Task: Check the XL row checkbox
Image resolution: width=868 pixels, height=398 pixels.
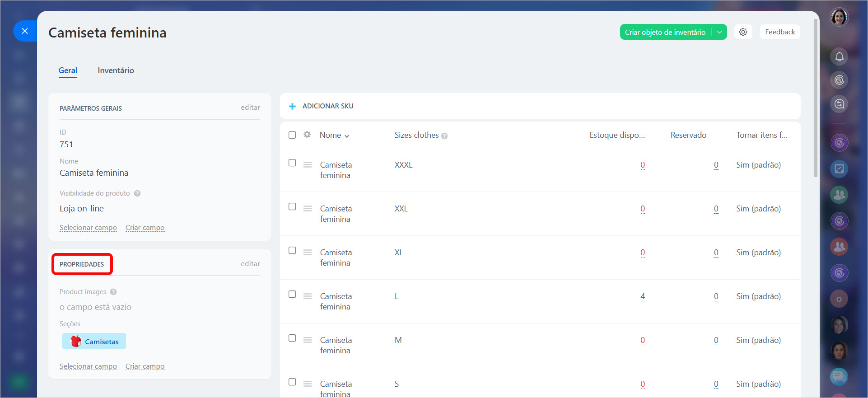Action: (x=292, y=250)
